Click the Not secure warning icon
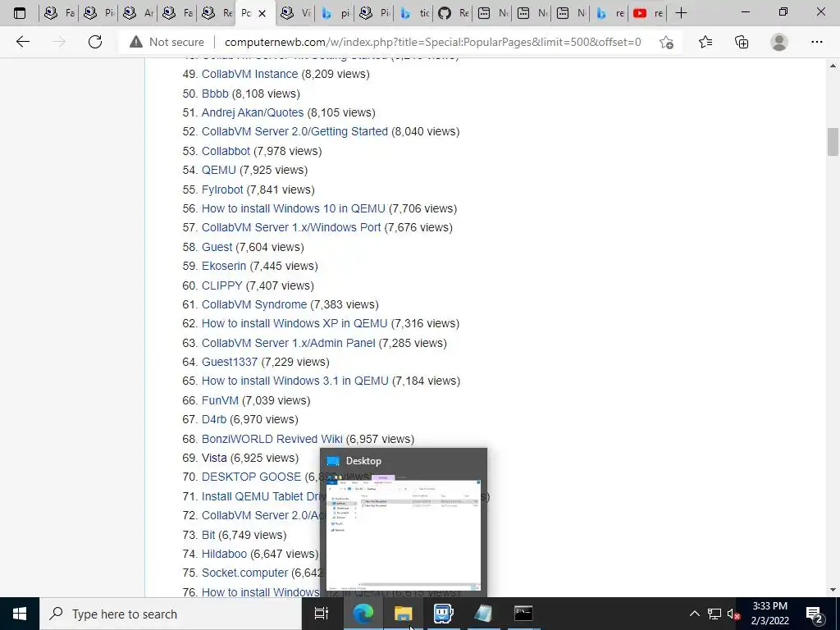 [136, 42]
